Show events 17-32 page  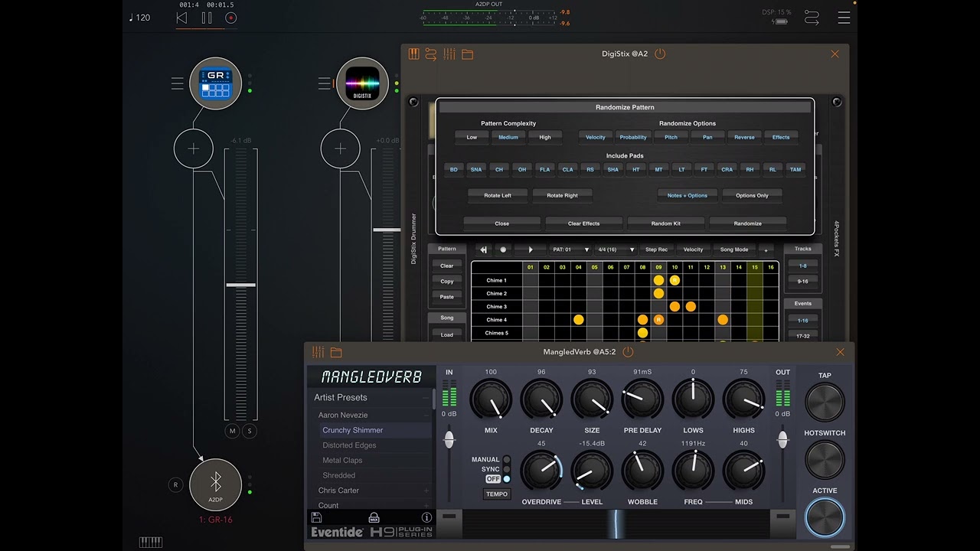[x=802, y=335]
